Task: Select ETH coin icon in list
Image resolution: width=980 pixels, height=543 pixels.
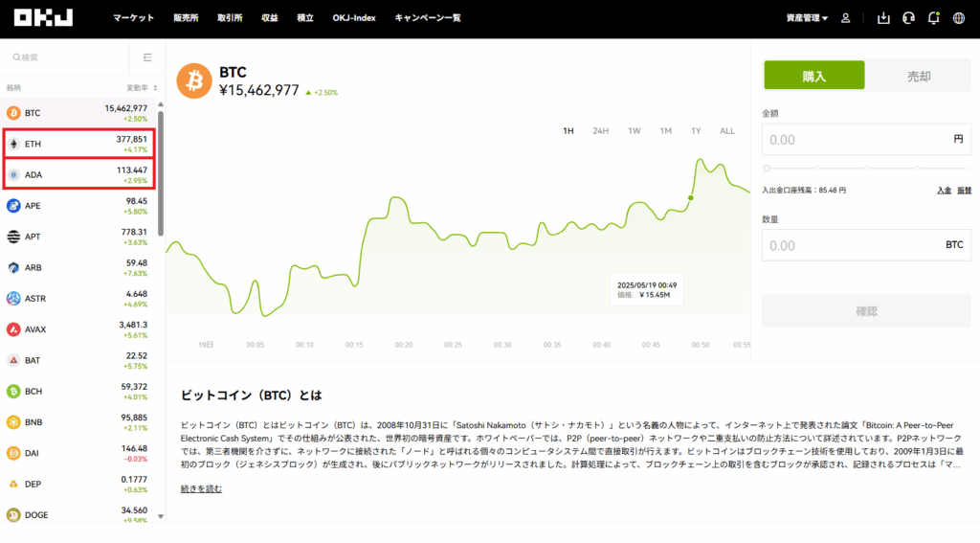Action: 13,144
